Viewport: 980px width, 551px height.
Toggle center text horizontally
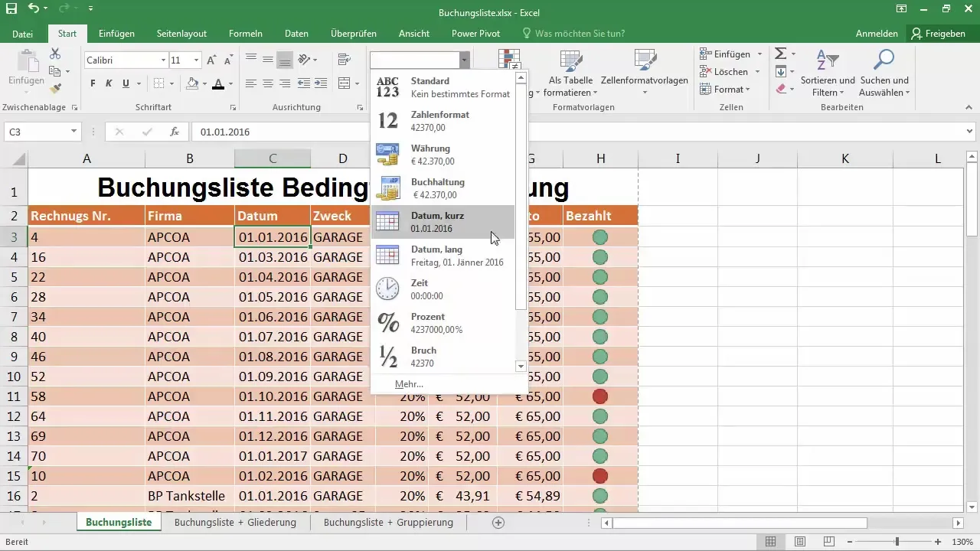(x=267, y=83)
